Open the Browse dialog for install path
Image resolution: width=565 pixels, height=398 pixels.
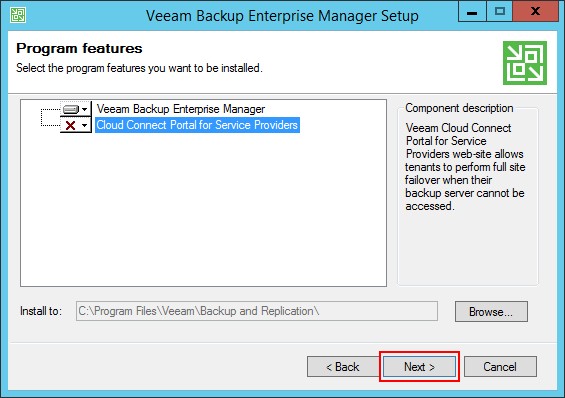(491, 312)
